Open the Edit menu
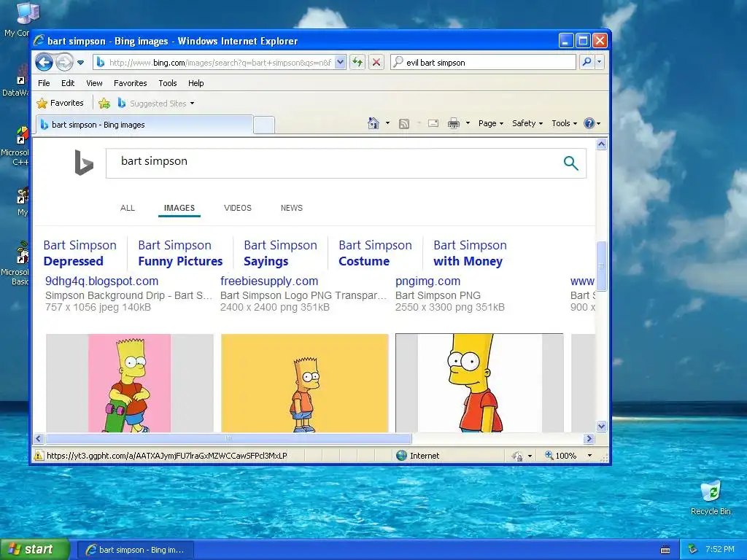The image size is (747, 560). (x=68, y=83)
